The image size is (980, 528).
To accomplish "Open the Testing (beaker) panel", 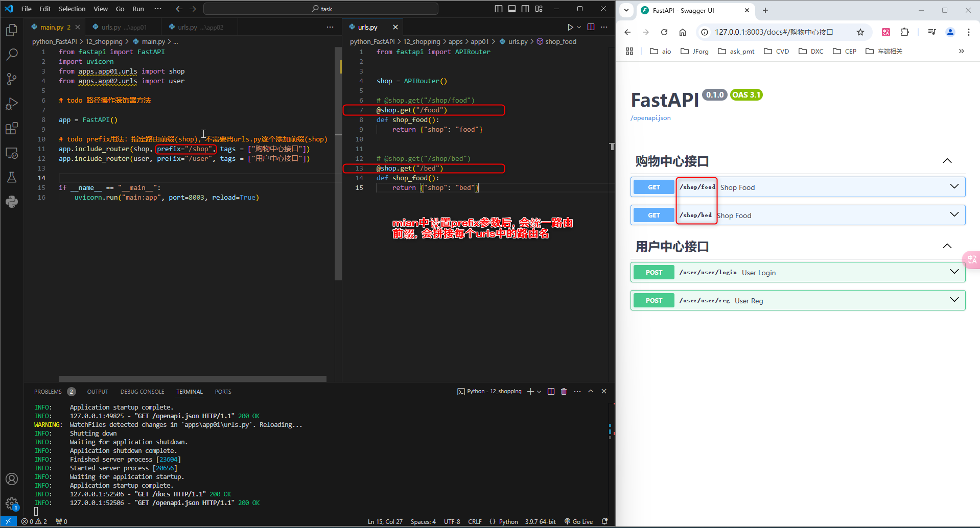I will [12, 177].
